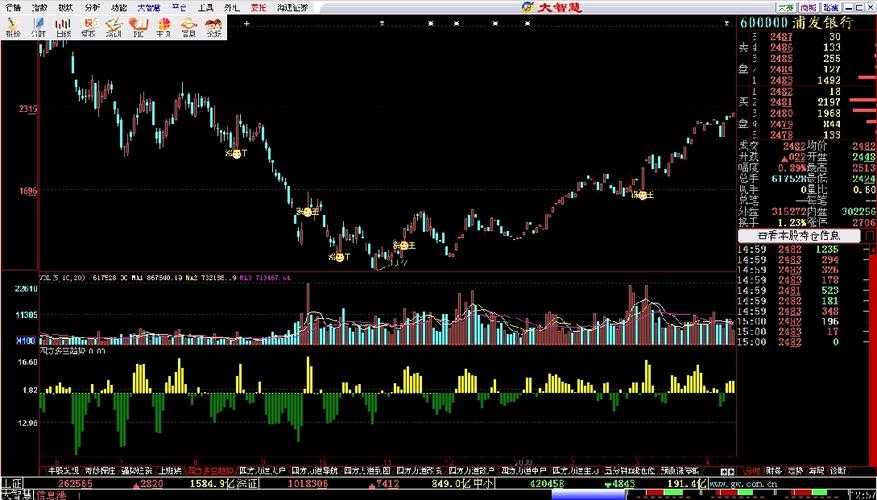Click the blue progress bar in bottom status strip
The image size is (877, 500).
[591, 495]
